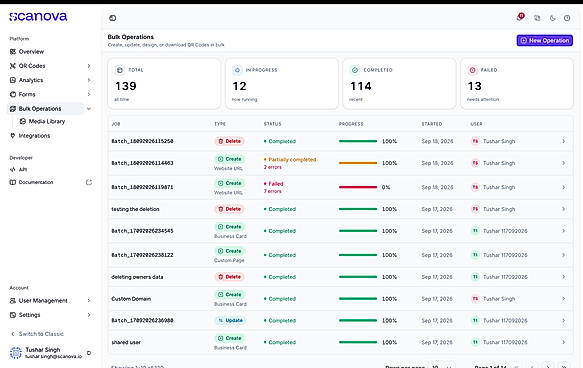This screenshot has width=583, height=368.
Task: Click Switch to Classic
Action: click(x=41, y=334)
